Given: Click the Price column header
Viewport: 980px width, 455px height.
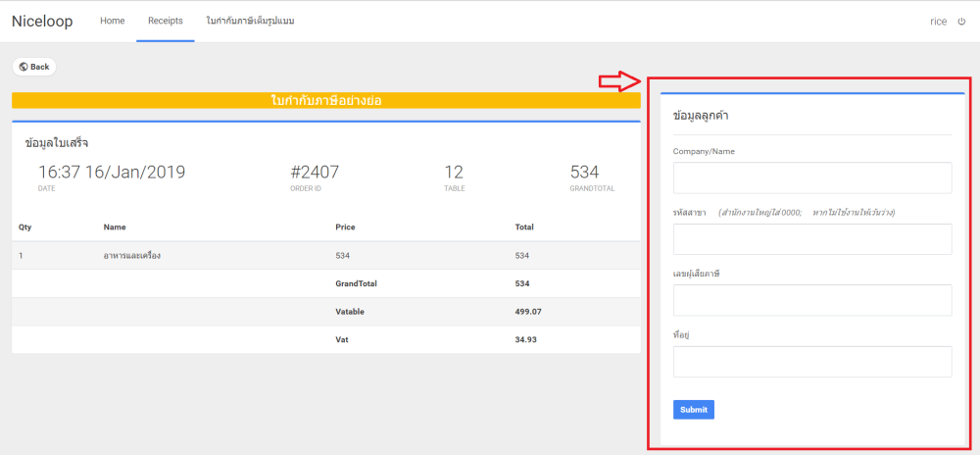Looking at the screenshot, I should (345, 227).
